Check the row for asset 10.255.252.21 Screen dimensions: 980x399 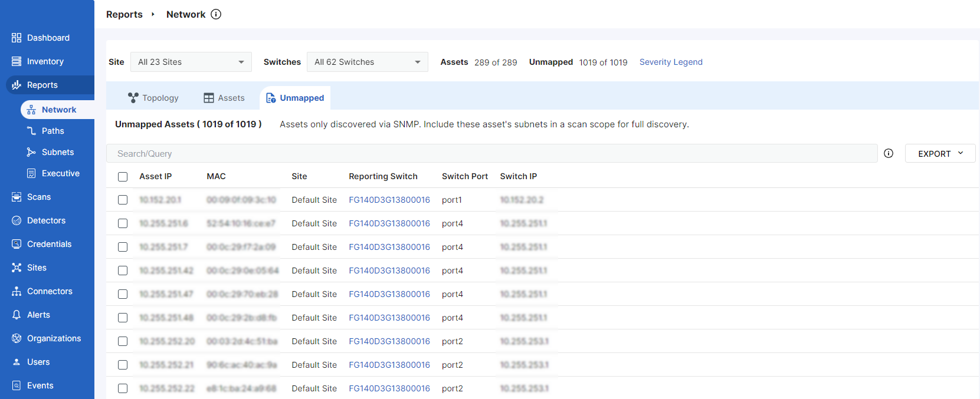[123, 365]
